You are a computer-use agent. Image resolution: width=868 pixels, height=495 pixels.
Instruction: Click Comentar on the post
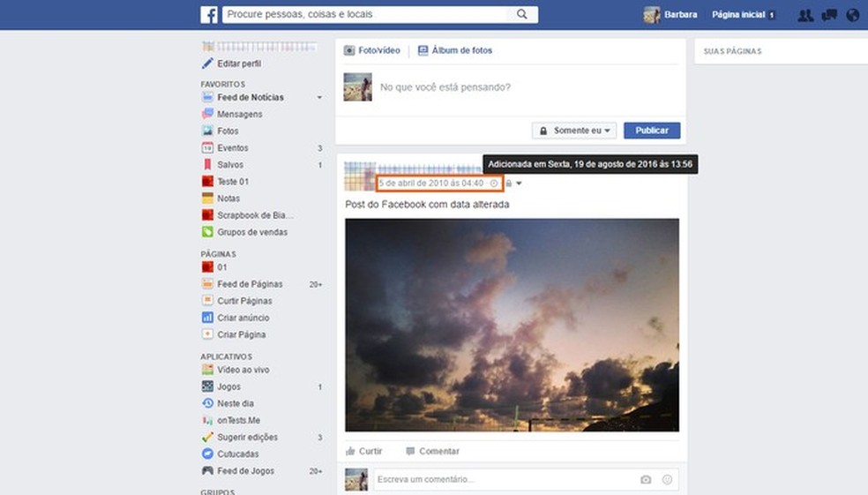point(432,451)
